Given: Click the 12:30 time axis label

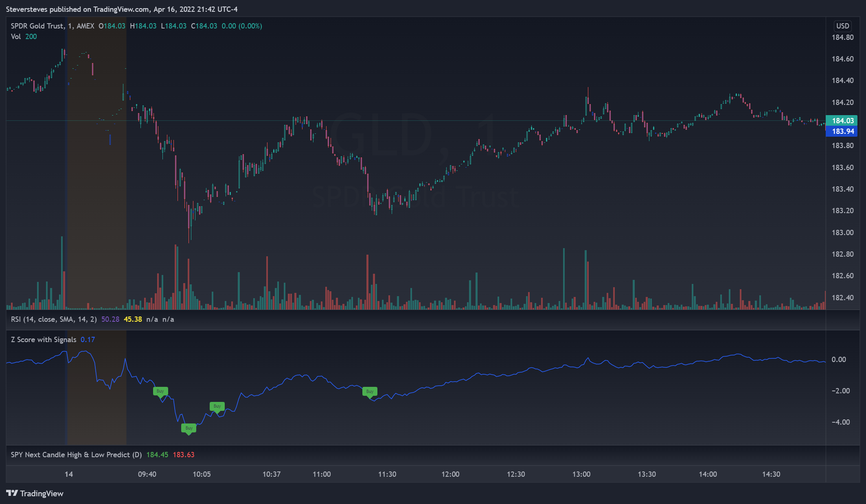Looking at the screenshot, I should click(x=516, y=474).
